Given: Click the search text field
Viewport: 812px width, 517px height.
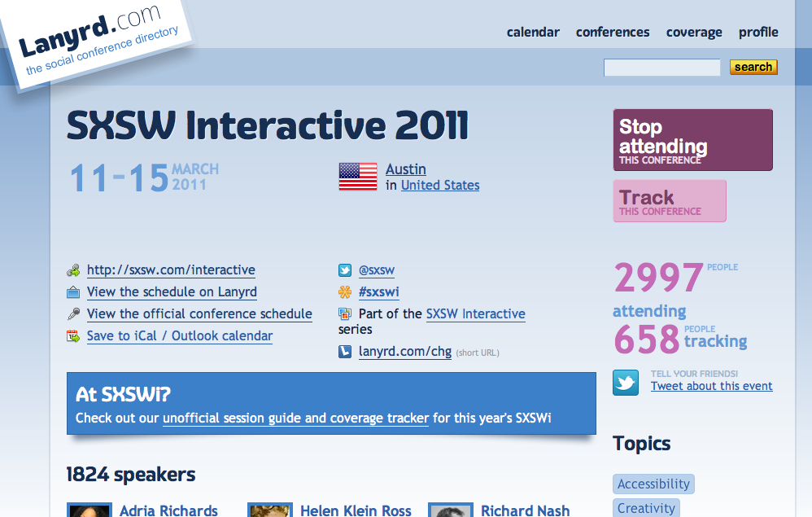Looking at the screenshot, I should [x=661, y=68].
